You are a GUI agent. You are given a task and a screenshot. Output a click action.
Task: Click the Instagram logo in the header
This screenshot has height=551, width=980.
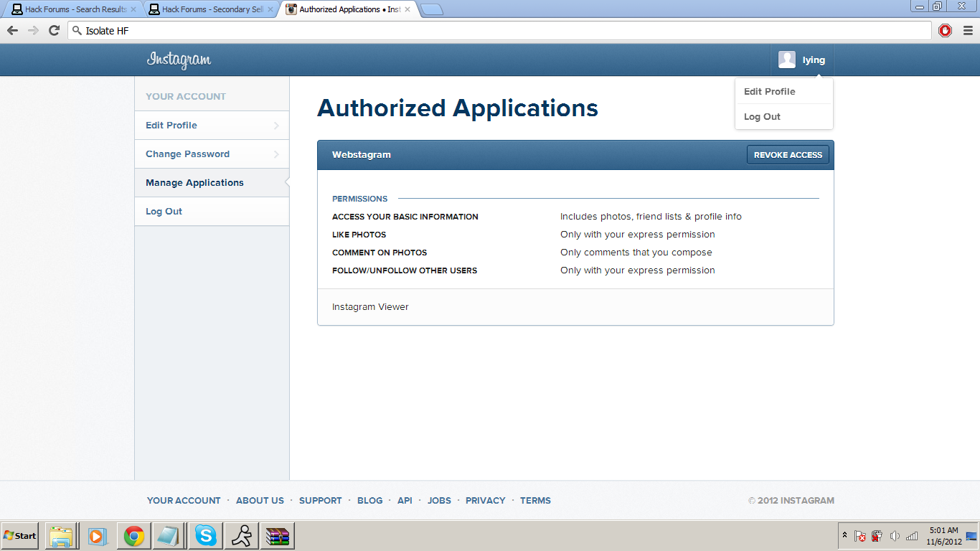[x=179, y=60]
